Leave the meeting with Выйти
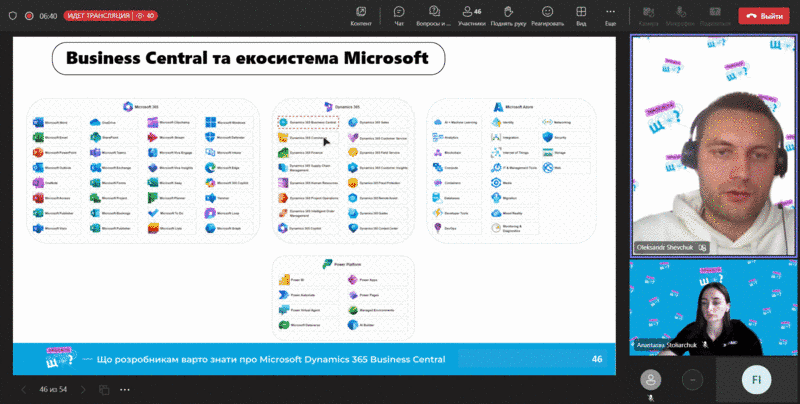The height and width of the screenshot is (404, 800). tap(764, 16)
